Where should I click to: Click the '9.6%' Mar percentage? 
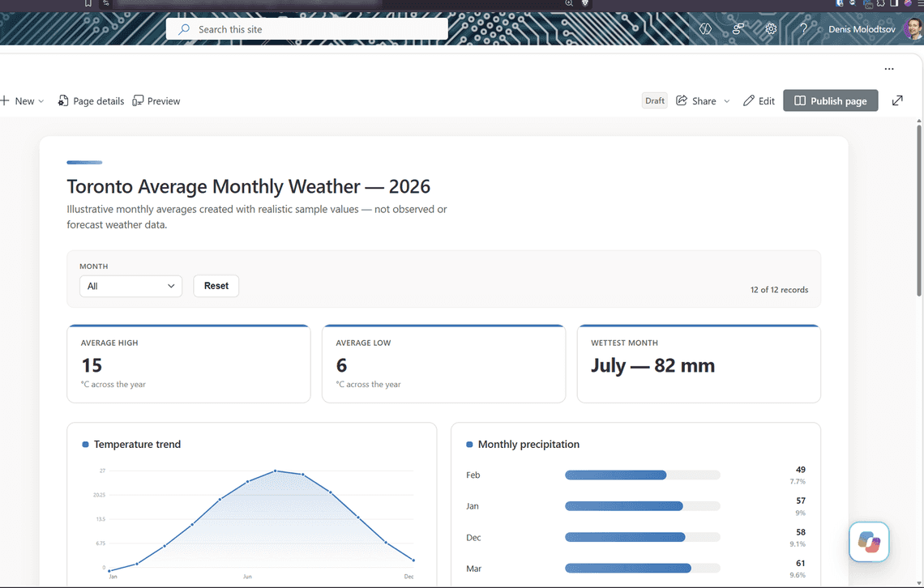coord(798,575)
